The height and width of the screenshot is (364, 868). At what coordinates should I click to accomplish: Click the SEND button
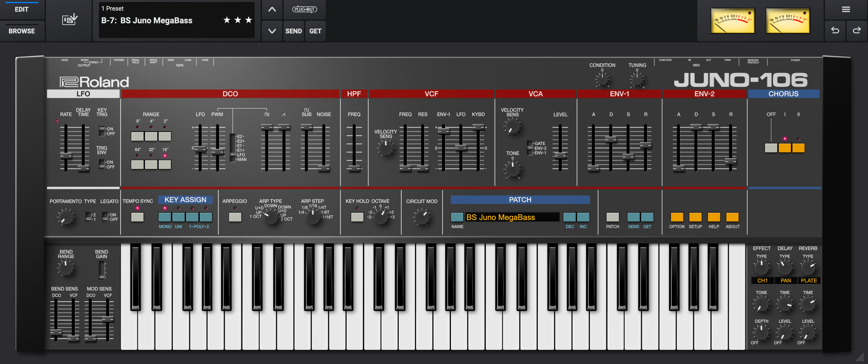click(293, 31)
